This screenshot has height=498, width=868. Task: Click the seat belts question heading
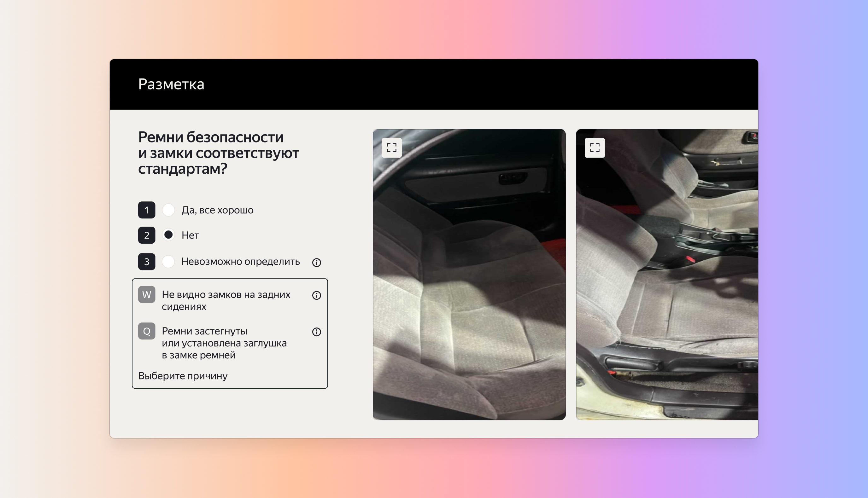[218, 153]
